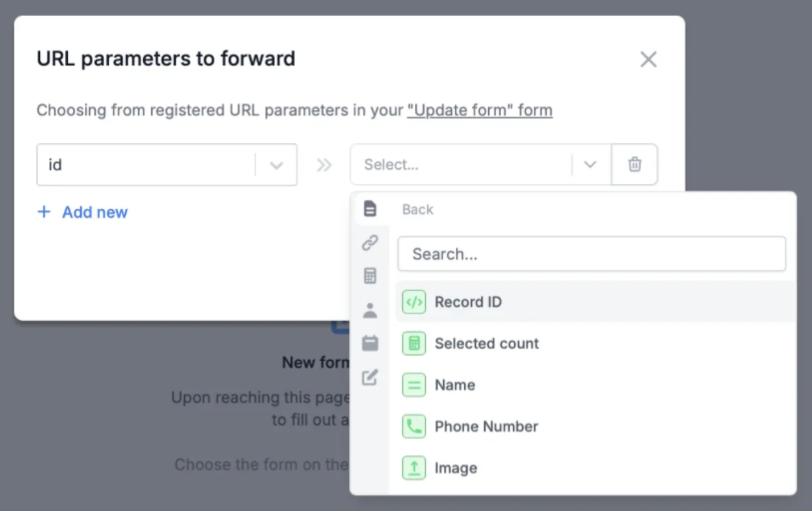Image resolution: width=812 pixels, height=511 pixels.
Task: Select the calendar category in sidebar
Action: pos(369,343)
